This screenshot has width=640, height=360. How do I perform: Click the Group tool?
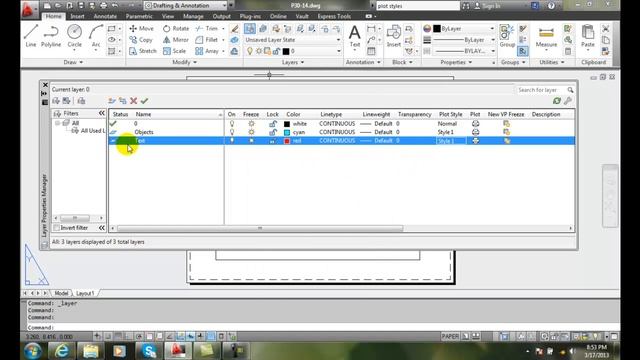507,36
